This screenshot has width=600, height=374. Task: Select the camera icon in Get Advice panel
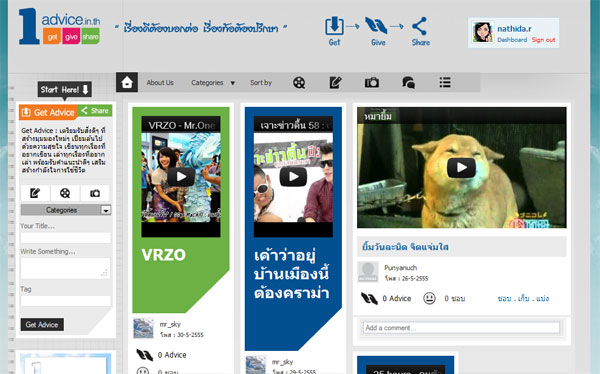[95, 193]
